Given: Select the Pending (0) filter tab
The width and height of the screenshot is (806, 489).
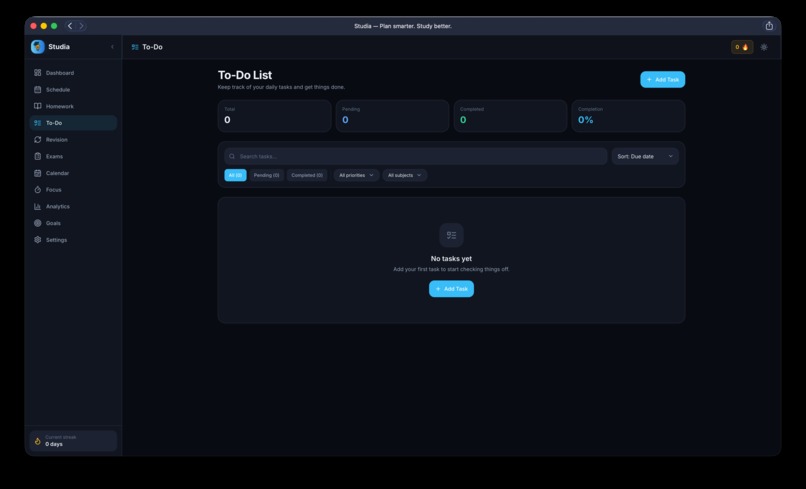Looking at the screenshot, I should point(266,175).
